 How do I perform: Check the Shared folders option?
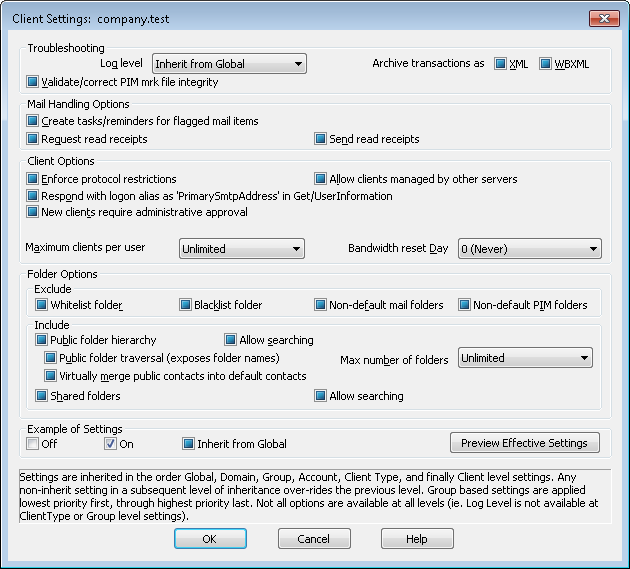(x=42, y=396)
